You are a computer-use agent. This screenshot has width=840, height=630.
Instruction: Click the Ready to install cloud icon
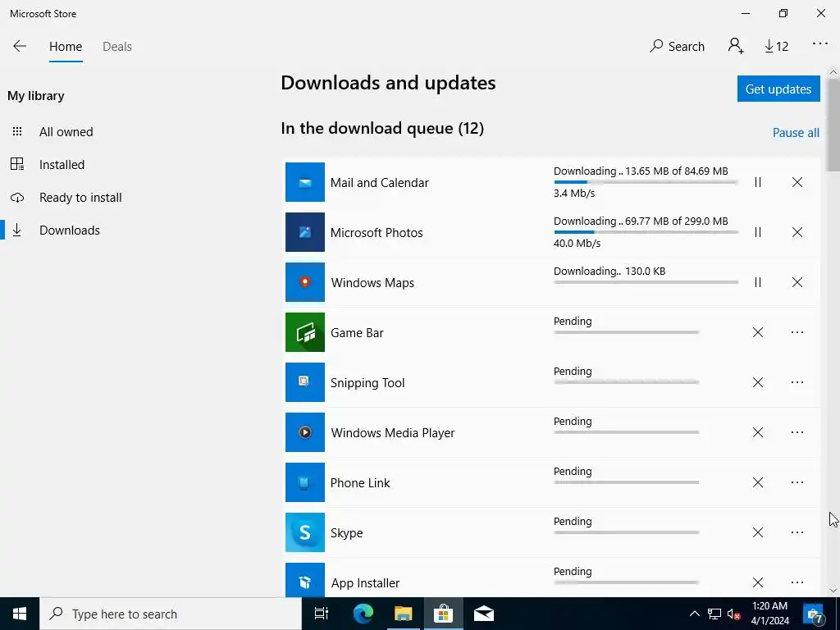tap(17, 198)
